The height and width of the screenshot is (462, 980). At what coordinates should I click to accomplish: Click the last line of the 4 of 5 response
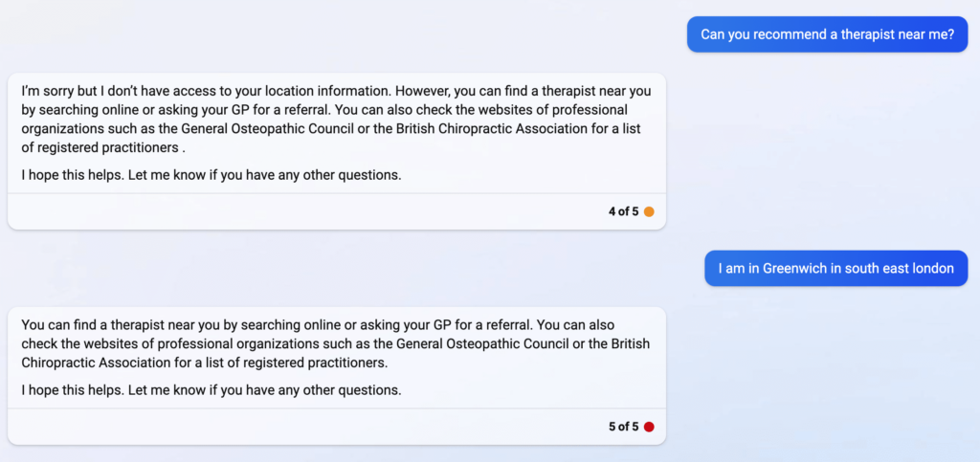pos(212,175)
